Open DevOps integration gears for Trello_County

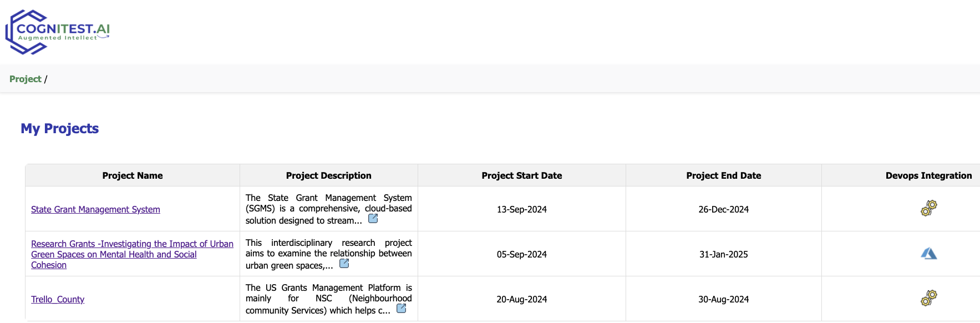pyautogui.click(x=928, y=298)
